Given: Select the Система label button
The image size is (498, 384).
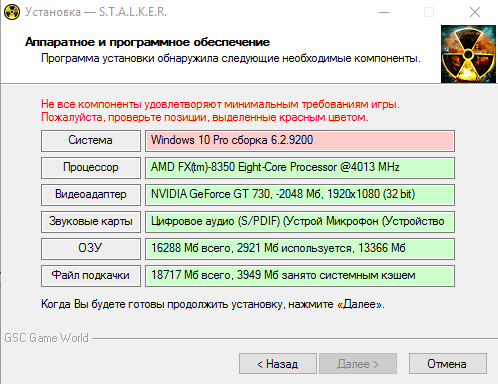Looking at the screenshot, I should pyautogui.click(x=91, y=141).
